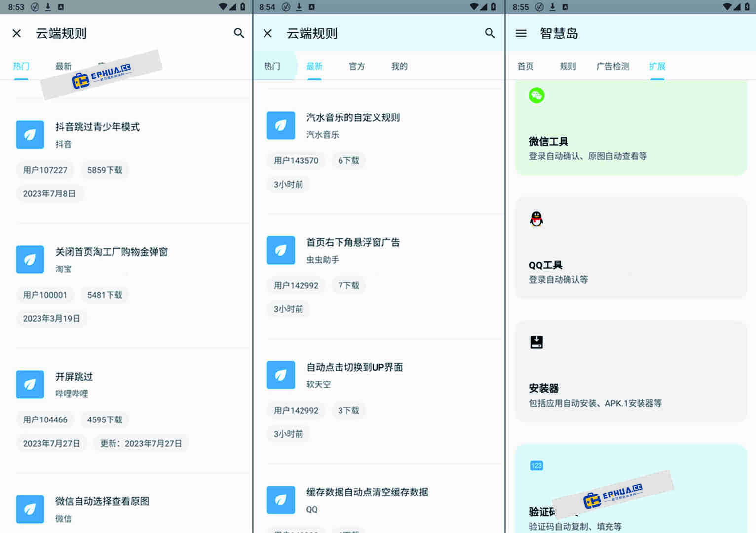Click the leaf icon for 首页右下角悬浮窗广告
The image size is (756, 533).
(x=281, y=250)
